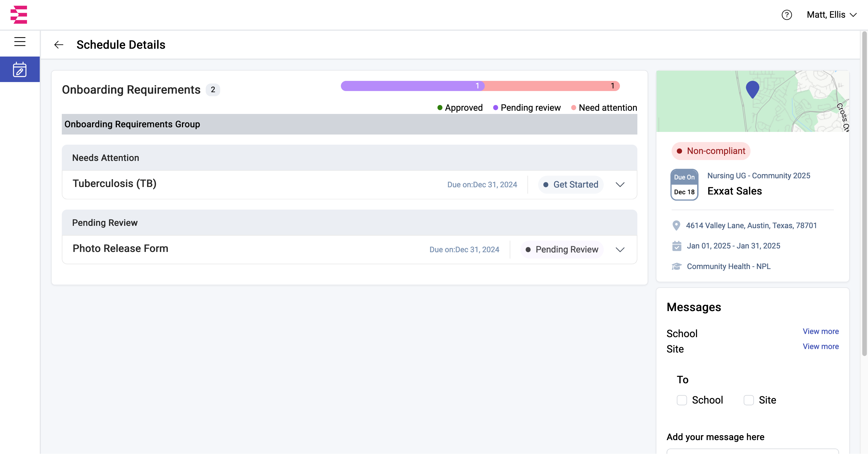Click the message input field
This screenshot has height=454, width=868.
click(753, 451)
